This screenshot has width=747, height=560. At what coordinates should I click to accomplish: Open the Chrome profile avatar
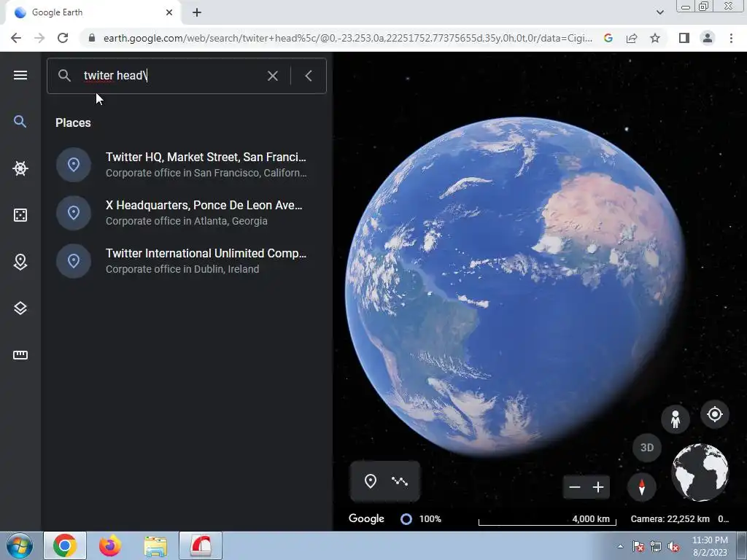pyautogui.click(x=708, y=38)
